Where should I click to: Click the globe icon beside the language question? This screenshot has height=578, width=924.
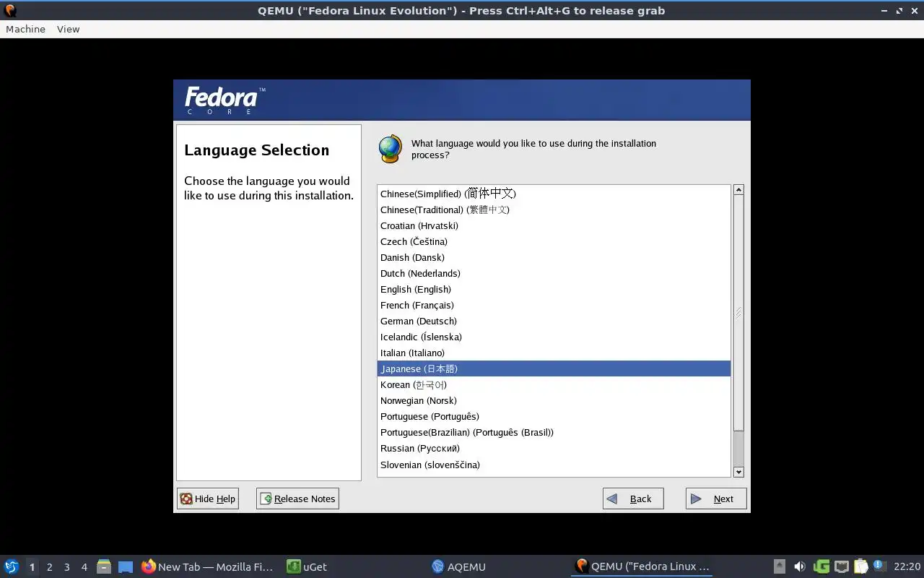click(390, 149)
